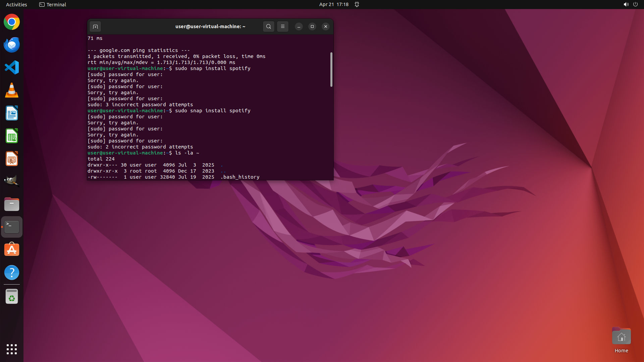Screen dimensions: 644x362
Task: Open LibreOffice Impress
Action: pyautogui.click(x=12, y=159)
